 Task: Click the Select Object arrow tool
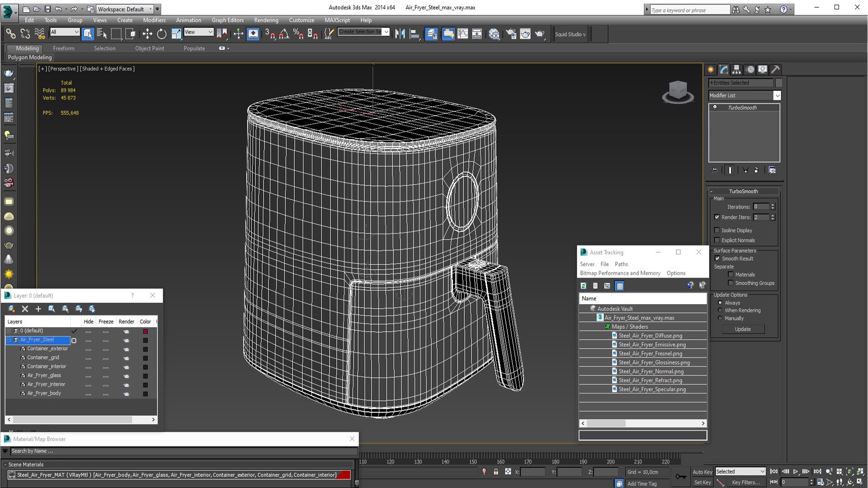[x=88, y=34]
